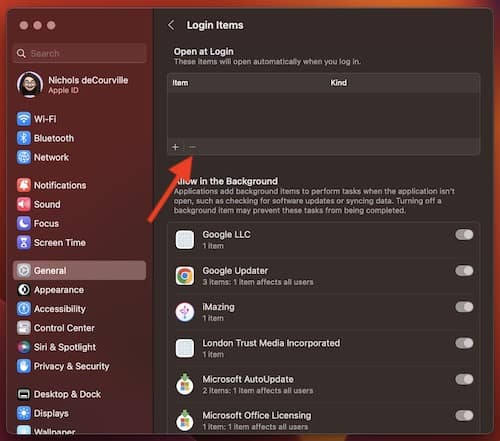Open Desktop & Dock settings
Image resolution: width=500 pixels, height=441 pixels.
(x=79, y=394)
